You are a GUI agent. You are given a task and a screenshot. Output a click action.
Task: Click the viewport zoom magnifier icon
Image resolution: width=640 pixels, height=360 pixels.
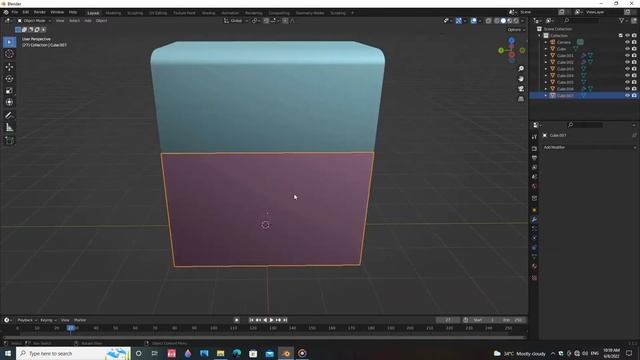pos(521,69)
